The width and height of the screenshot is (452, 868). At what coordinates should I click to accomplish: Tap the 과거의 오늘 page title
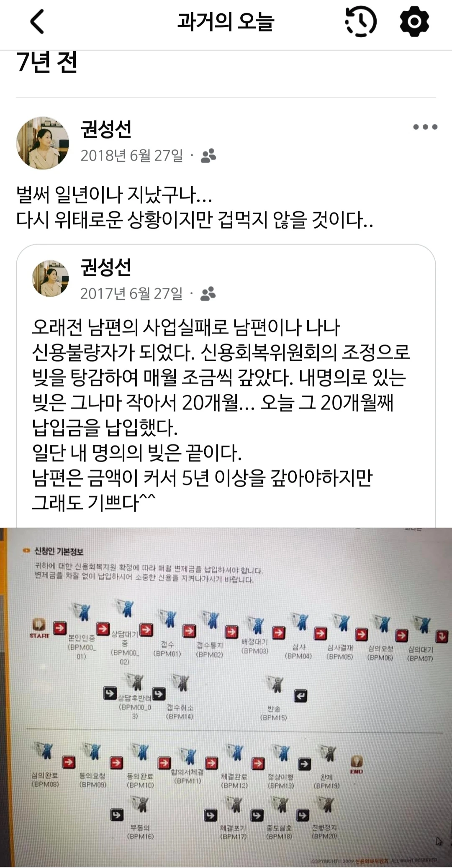[226, 22]
